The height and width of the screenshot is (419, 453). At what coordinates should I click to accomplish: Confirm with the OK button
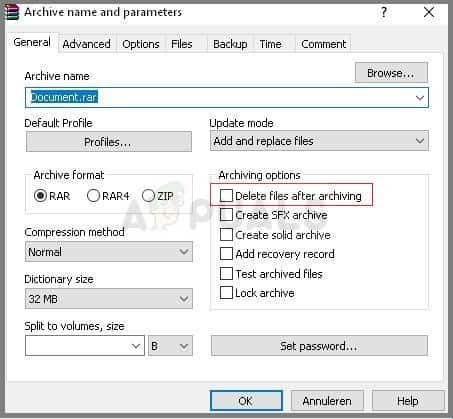click(x=246, y=401)
